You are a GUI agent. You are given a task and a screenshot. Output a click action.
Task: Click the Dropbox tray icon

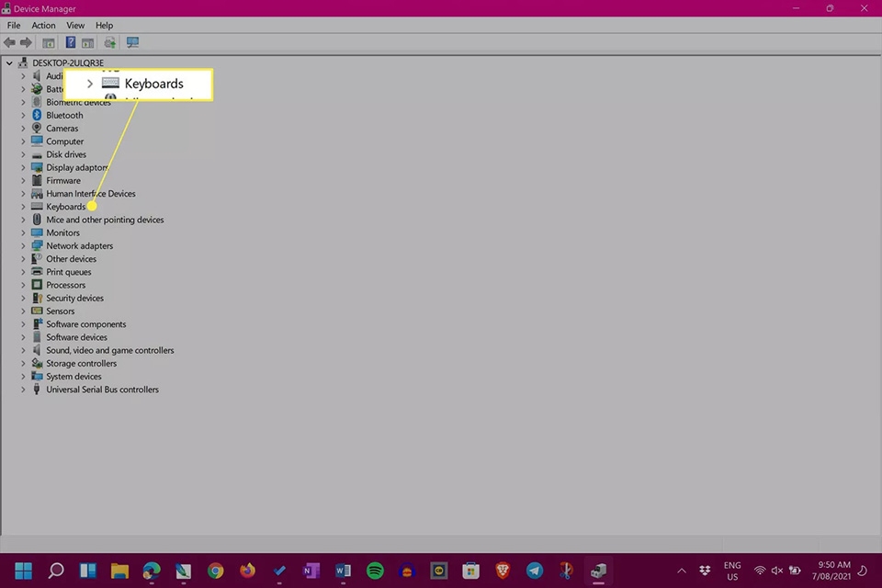click(705, 571)
